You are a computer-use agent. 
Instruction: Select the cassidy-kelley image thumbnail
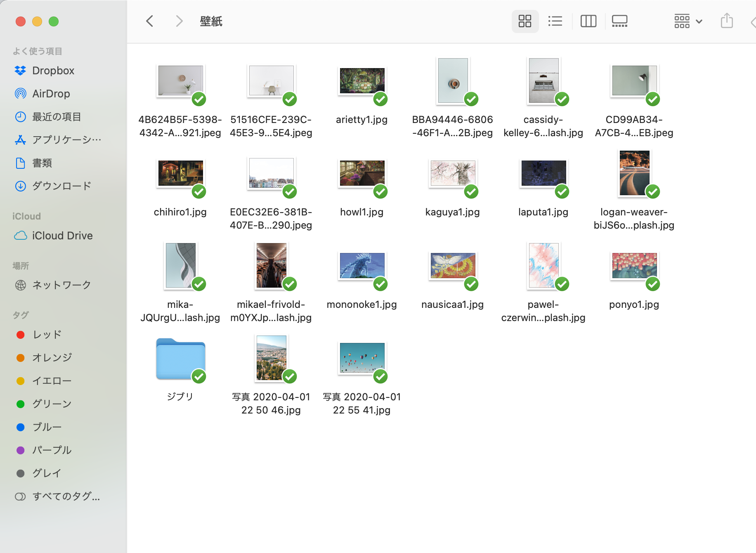click(x=543, y=80)
